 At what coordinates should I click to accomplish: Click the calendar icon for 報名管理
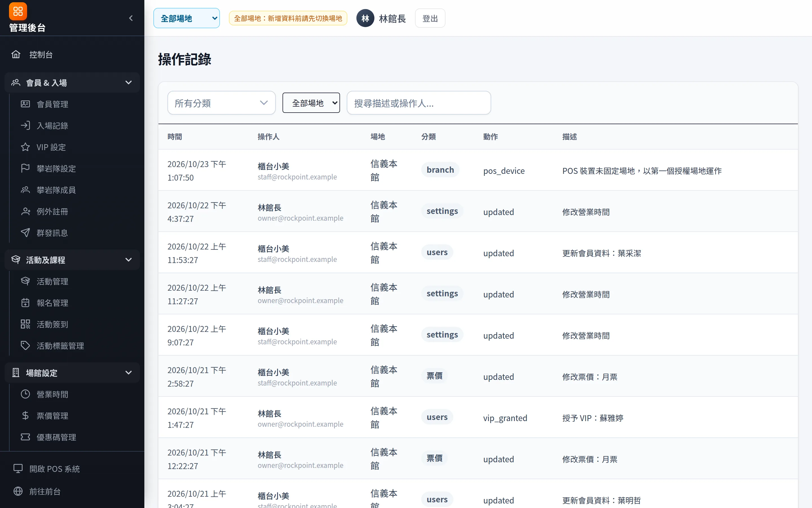click(25, 303)
